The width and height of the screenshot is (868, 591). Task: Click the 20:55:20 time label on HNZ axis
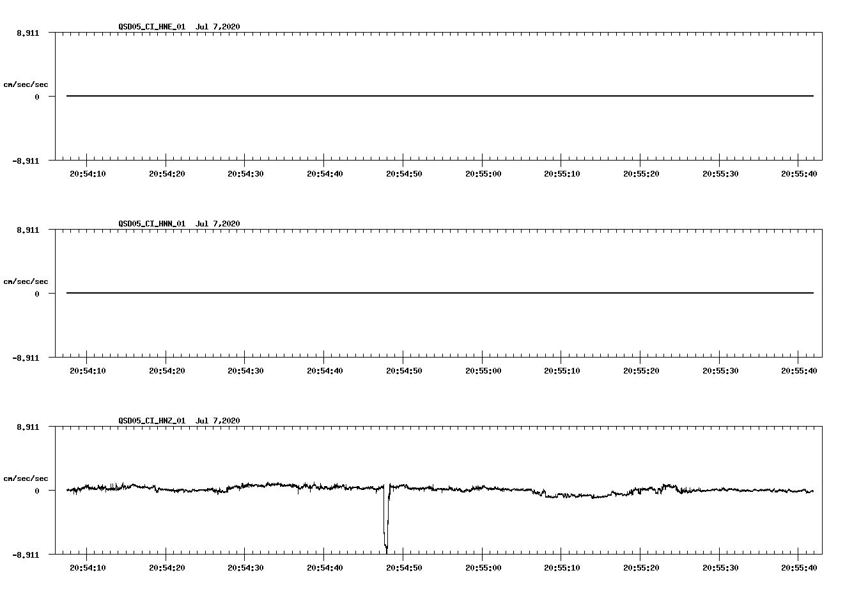[641, 567]
